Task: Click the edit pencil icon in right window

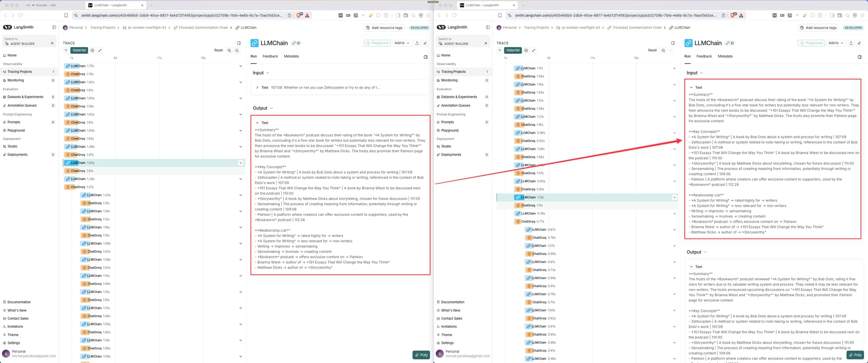Action: [x=859, y=43]
